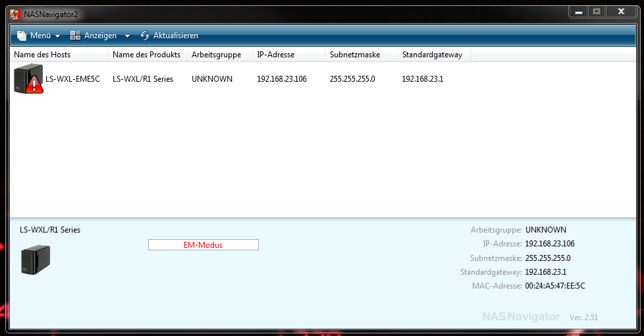This screenshot has width=644, height=336.
Task: Click the IP cell 192.168.23.106 in the list
Action: 282,79
